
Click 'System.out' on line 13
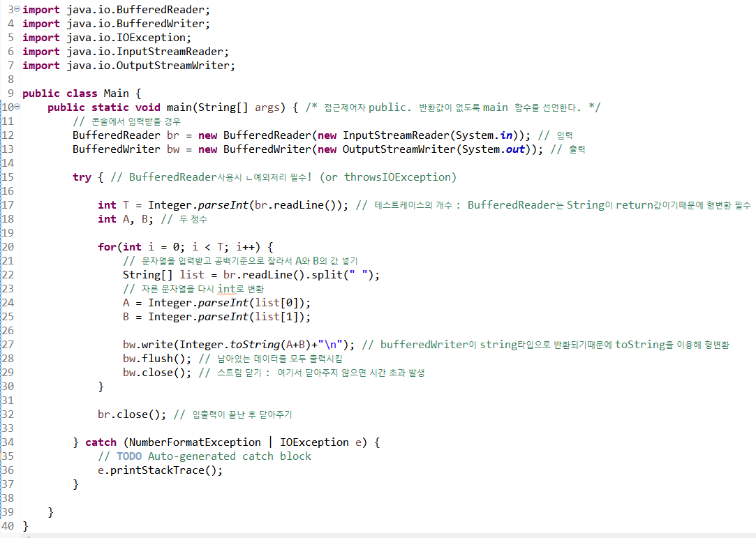click(494, 149)
